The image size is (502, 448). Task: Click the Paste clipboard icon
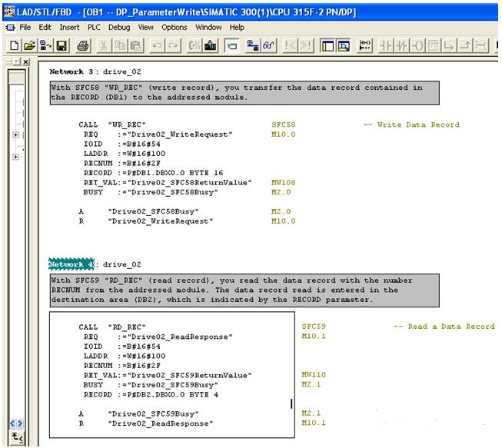click(x=136, y=46)
